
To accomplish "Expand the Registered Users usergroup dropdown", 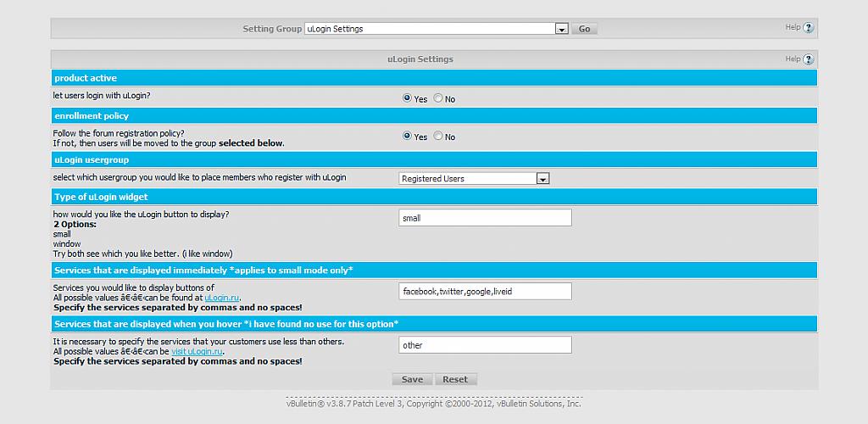I will point(543,179).
